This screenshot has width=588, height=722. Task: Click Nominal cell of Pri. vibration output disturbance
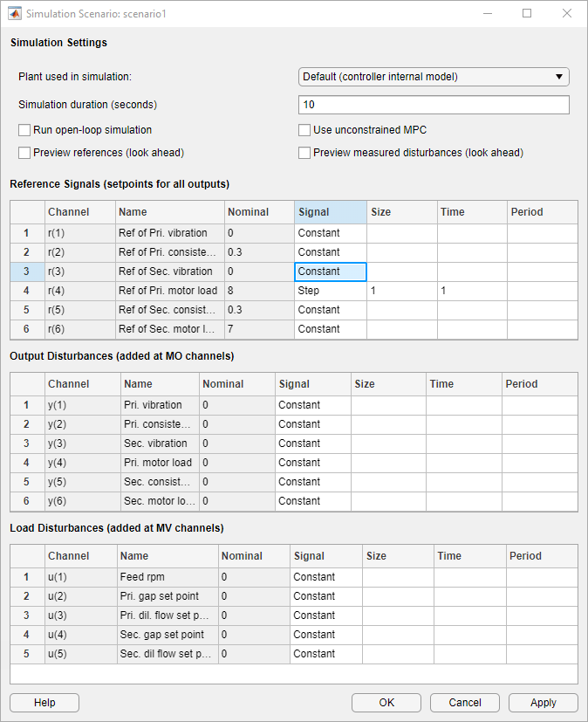pyautogui.click(x=236, y=405)
